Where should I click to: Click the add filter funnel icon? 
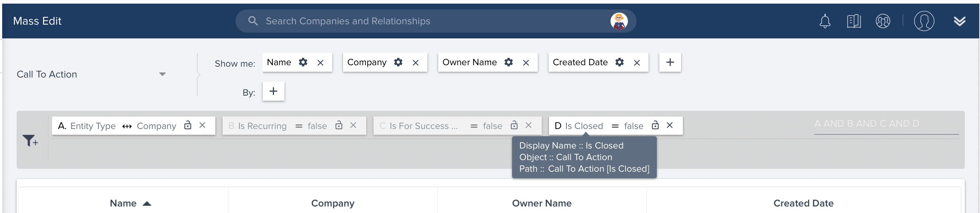(x=30, y=141)
